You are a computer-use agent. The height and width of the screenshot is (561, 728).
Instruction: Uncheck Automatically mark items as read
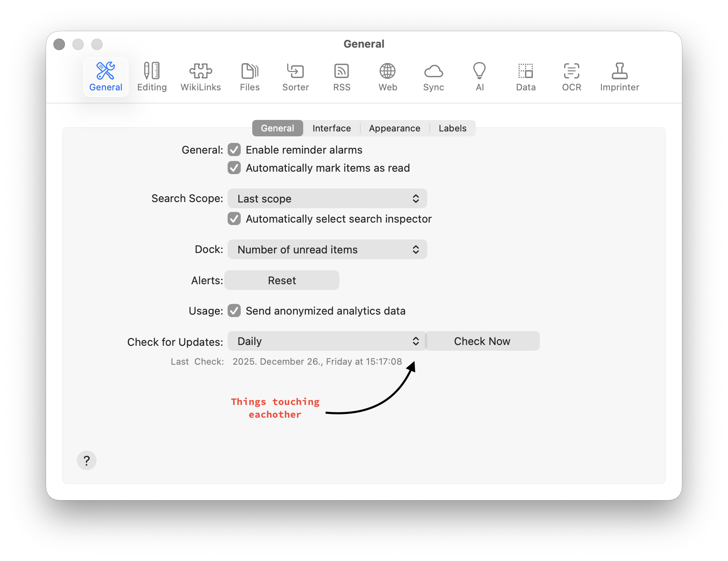[234, 168]
